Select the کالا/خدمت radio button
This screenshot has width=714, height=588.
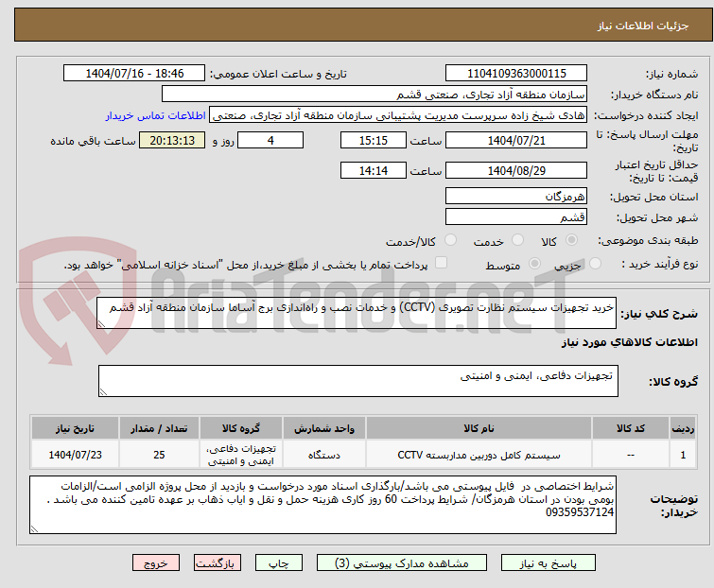(450, 240)
